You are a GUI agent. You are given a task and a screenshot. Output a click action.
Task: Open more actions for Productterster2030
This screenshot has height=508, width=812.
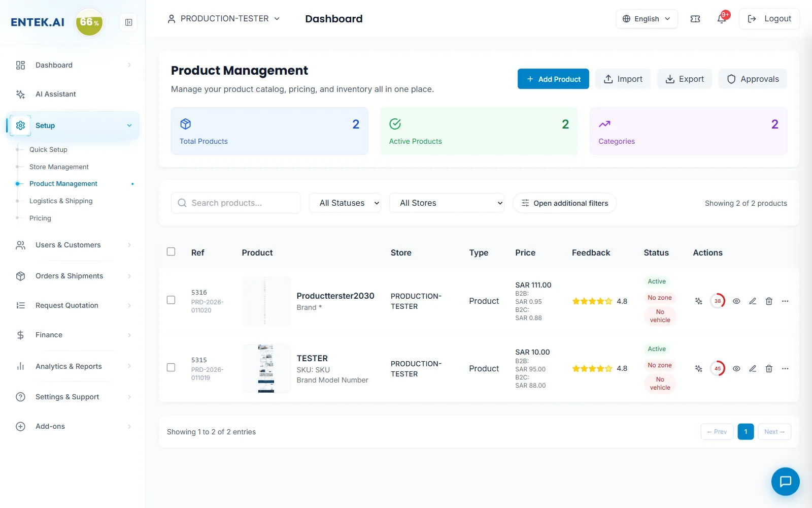785,301
